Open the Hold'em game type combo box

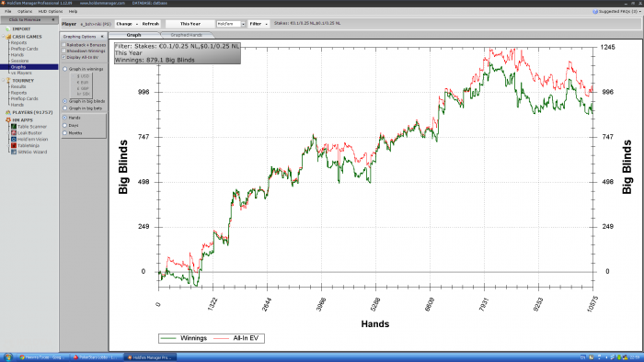(231, 24)
